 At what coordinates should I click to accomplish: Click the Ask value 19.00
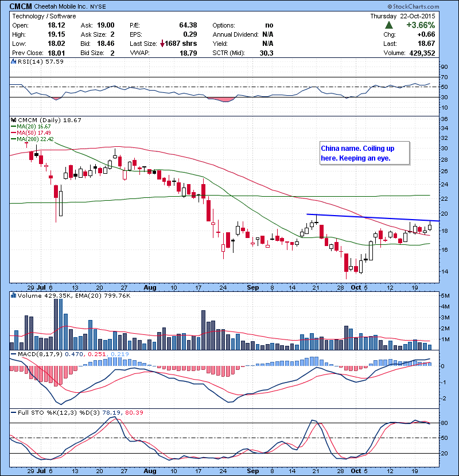106,25
